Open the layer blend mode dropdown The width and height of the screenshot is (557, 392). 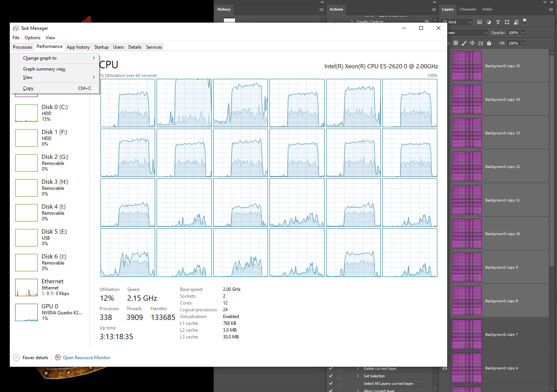[467, 33]
